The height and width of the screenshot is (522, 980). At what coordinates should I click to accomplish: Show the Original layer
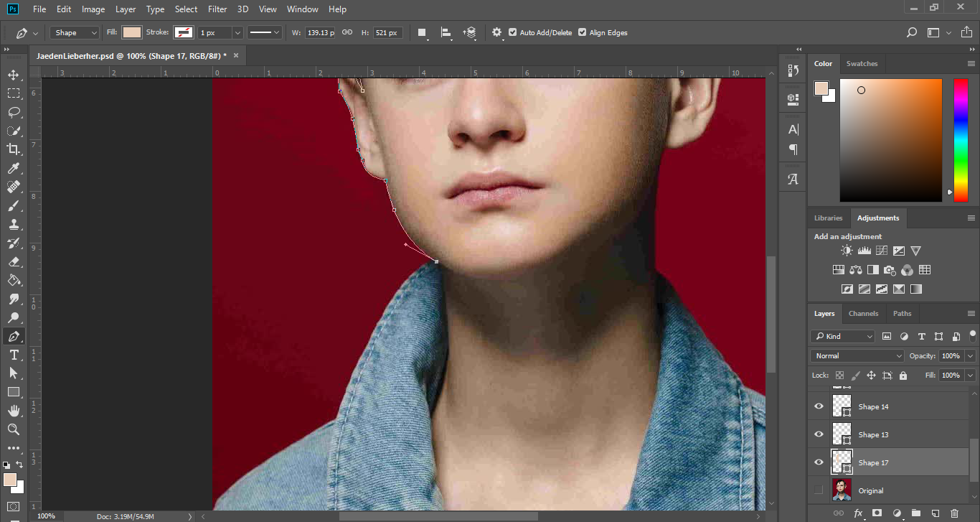[819, 490]
